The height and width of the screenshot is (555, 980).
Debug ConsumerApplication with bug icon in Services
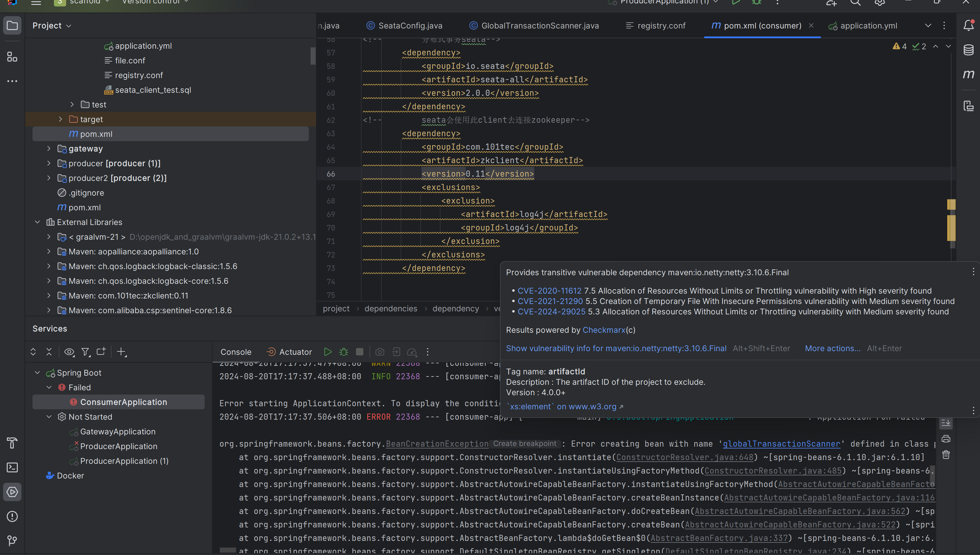tap(344, 352)
